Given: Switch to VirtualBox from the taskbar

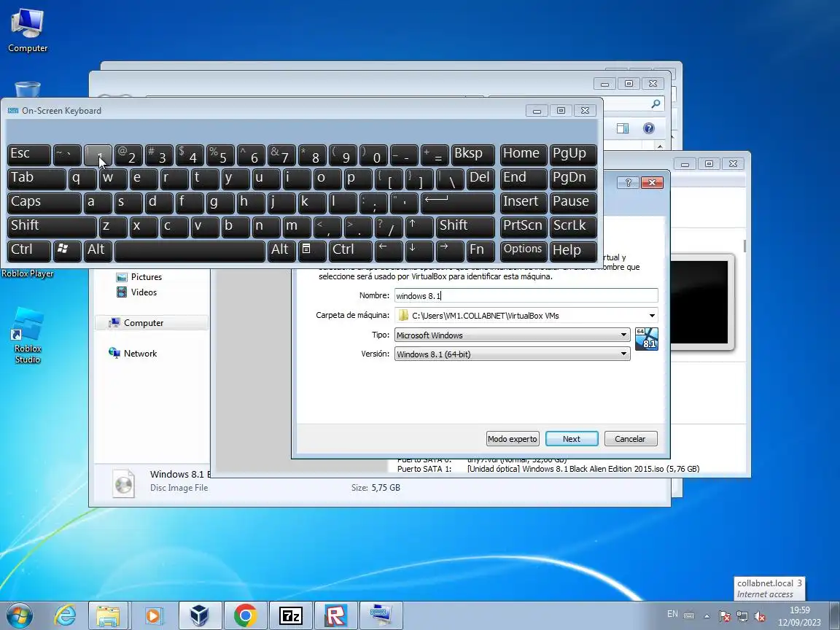Looking at the screenshot, I should tap(199, 615).
